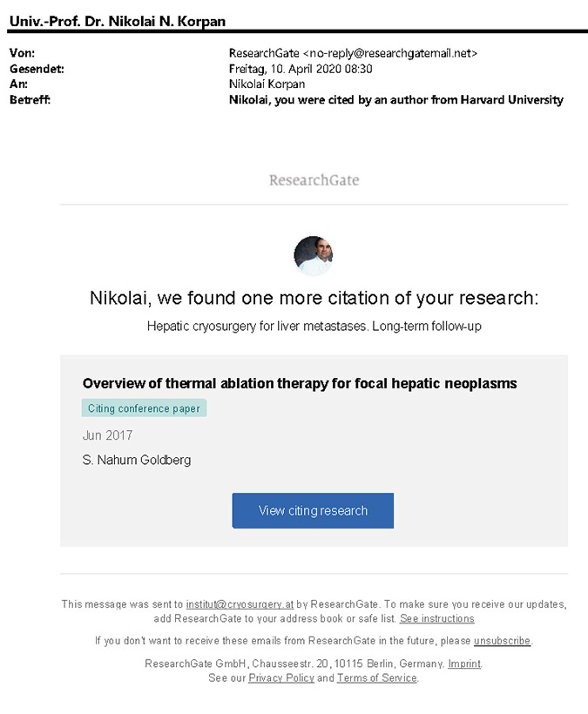588x714 pixels.
Task: Click recipient name Nikolai Korpan in An field
Action: [x=267, y=84]
